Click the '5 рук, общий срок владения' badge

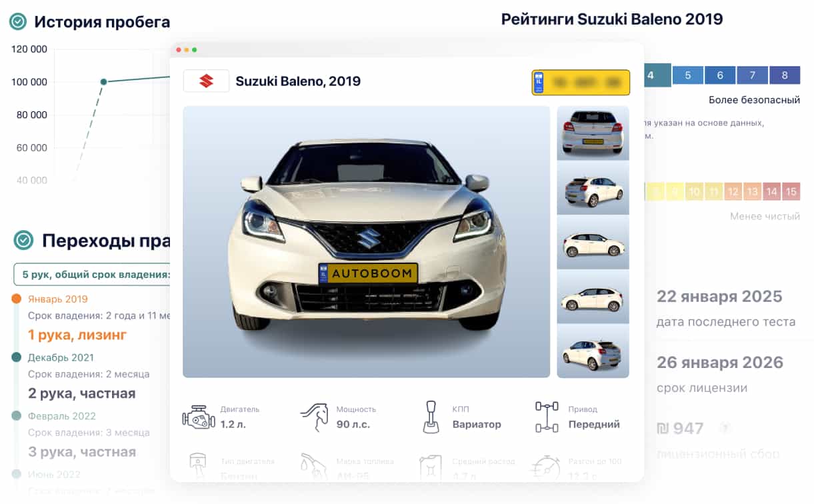coord(92,274)
